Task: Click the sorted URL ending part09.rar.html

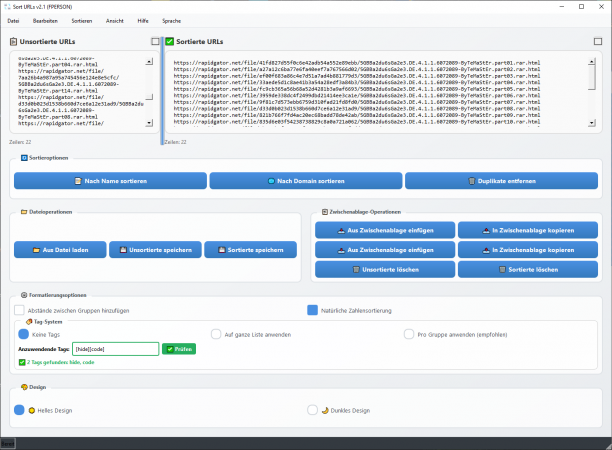Action: pos(357,115)
